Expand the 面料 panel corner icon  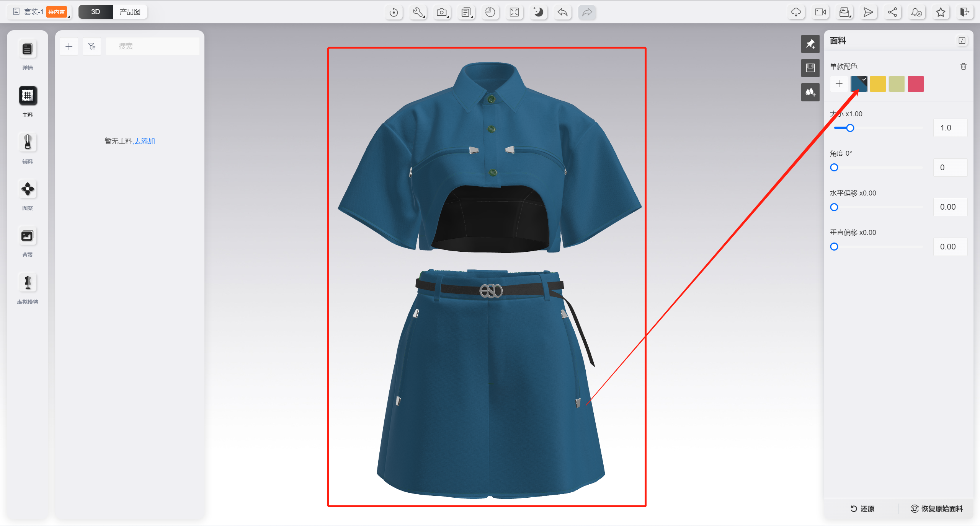pyautogui.click(x=962, y=41)
